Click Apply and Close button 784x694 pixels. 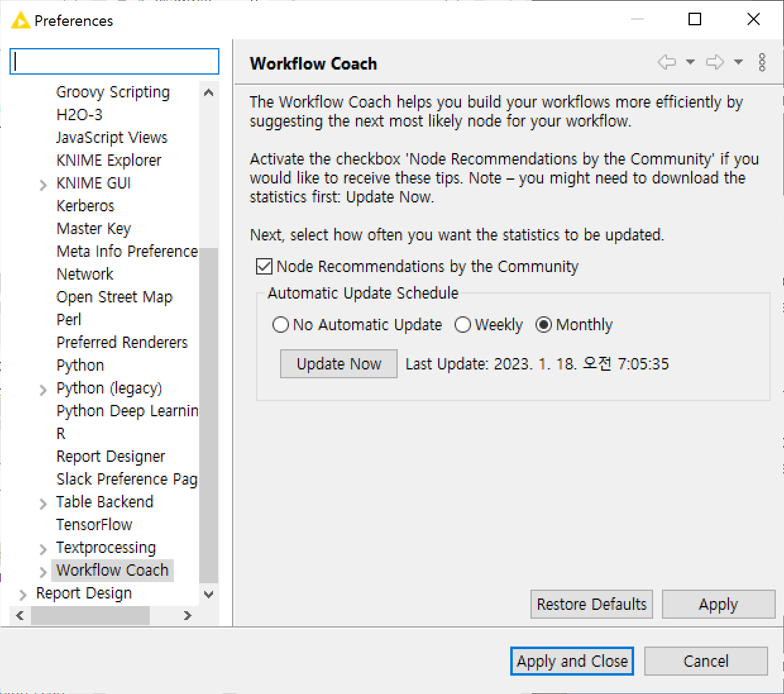572,661
